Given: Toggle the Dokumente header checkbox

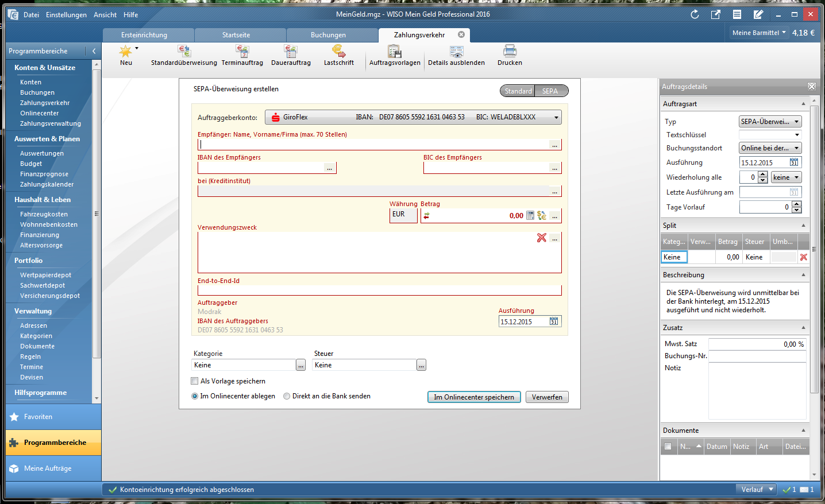Looking at the screenshot, I should 668,447.
